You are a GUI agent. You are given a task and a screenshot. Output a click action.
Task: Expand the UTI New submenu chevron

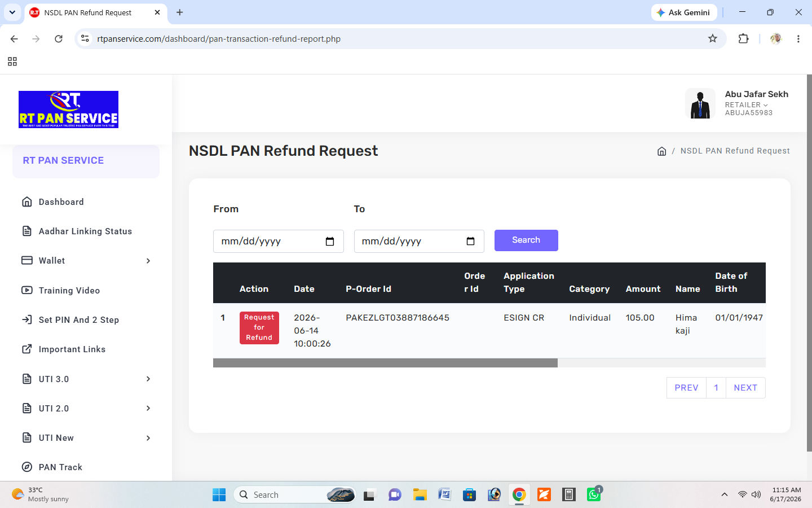point(148,437)
